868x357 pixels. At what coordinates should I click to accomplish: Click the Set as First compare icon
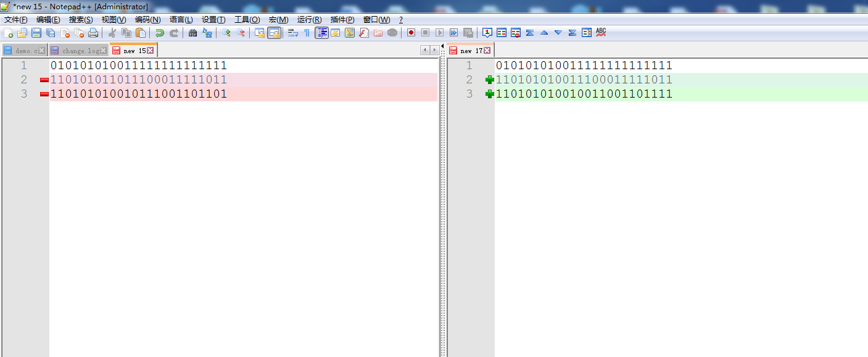point(487,33)
